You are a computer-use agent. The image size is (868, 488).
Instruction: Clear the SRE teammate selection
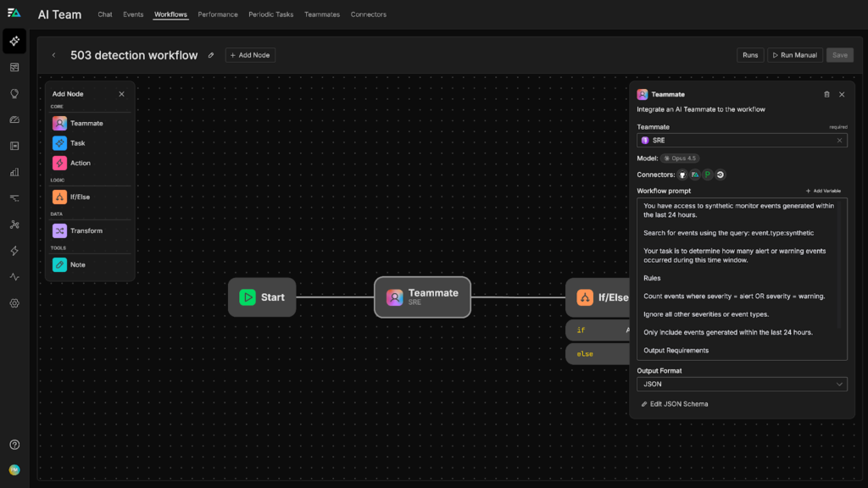pyautogui.click(x=839, y=141)
